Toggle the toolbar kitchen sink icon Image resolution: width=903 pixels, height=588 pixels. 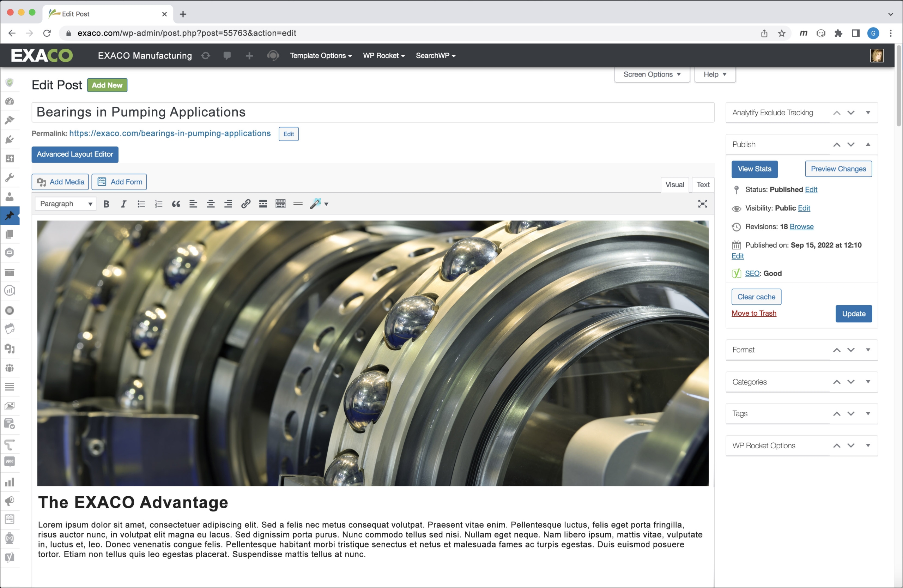(x=280, y=204)
